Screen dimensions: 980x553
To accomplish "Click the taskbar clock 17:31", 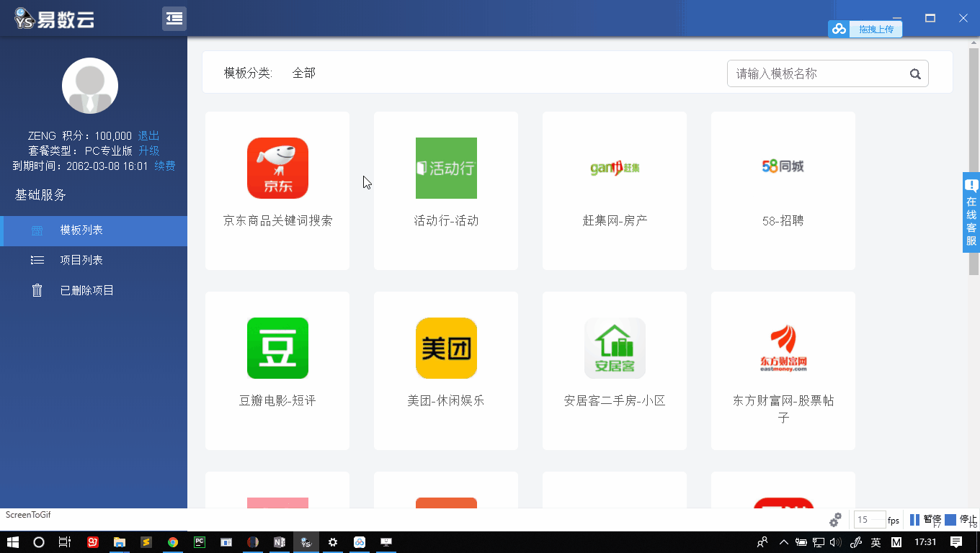I will [x=925, y=542].
